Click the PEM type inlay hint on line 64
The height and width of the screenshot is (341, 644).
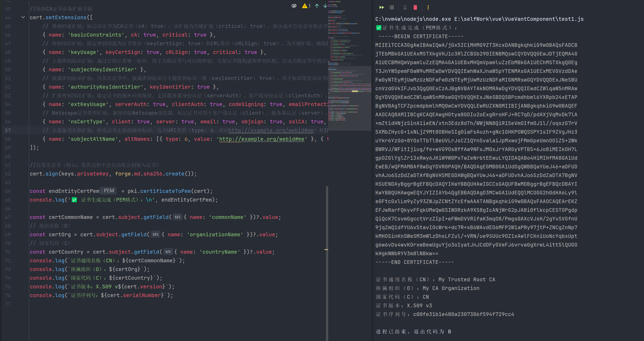(108, 191)
